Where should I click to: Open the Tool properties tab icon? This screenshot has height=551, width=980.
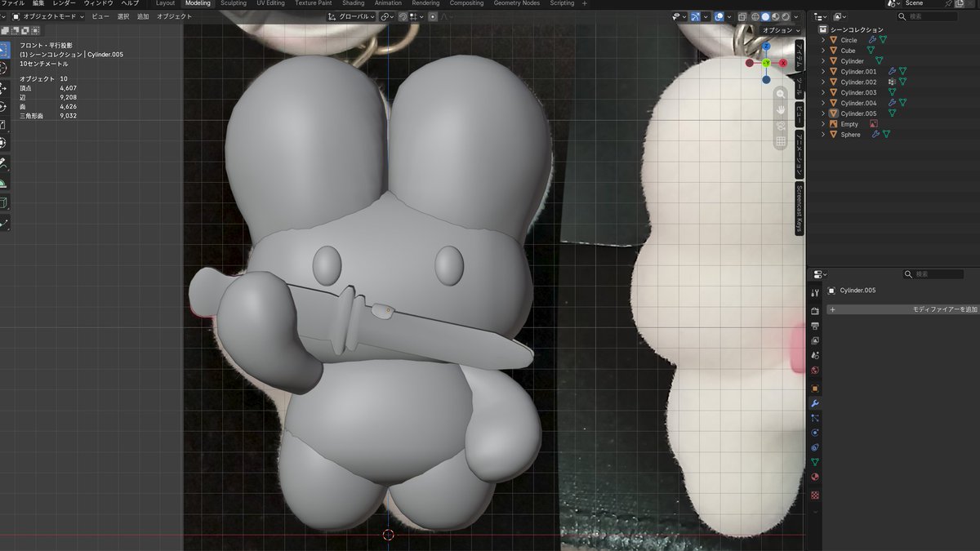[814, 292]
